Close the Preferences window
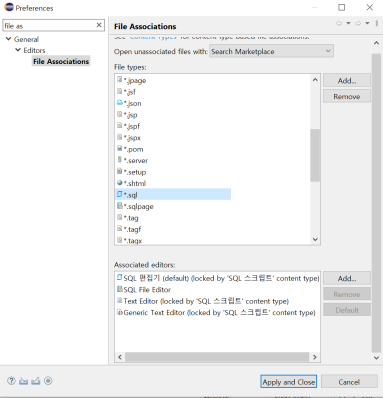This screenshot has height=398, width=383. pyautogui.click(x=370, y=7)
